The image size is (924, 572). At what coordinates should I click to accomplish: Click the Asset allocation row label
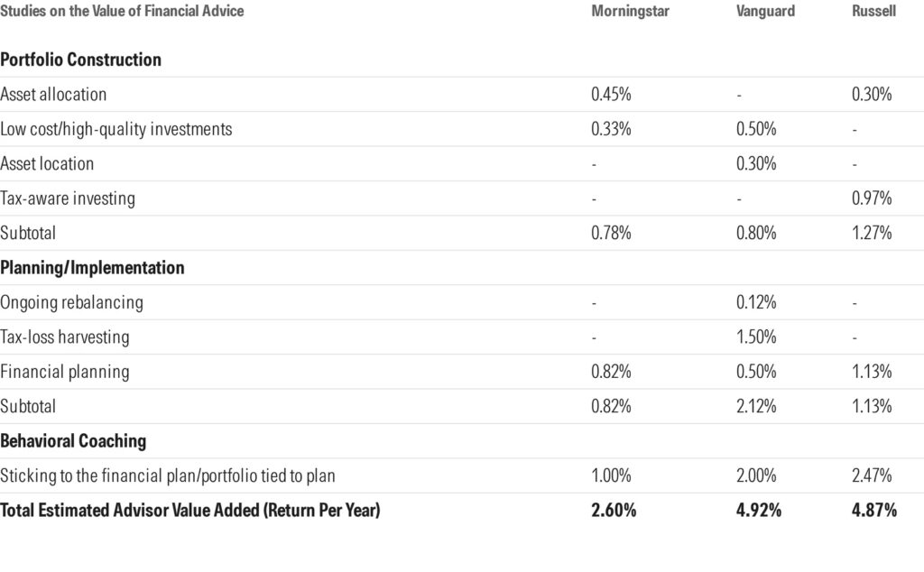point(53,95)
